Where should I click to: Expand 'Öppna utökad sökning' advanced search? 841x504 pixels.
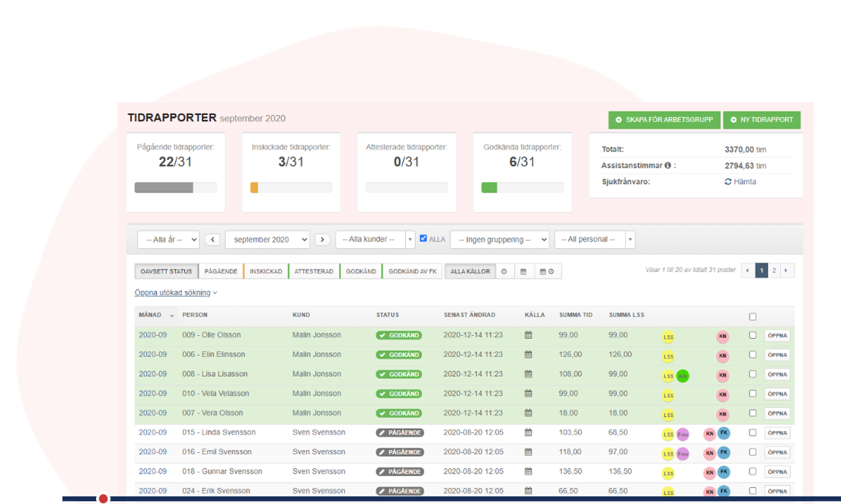tap(176, 292)
